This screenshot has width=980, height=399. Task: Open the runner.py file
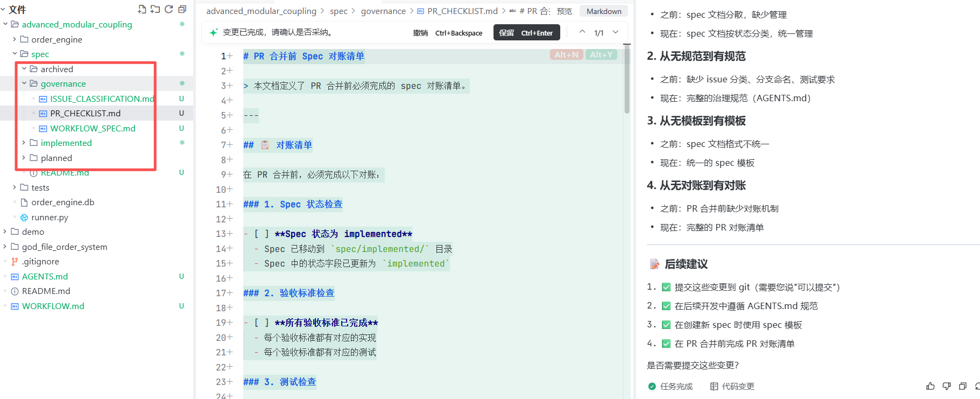[50, 217]
